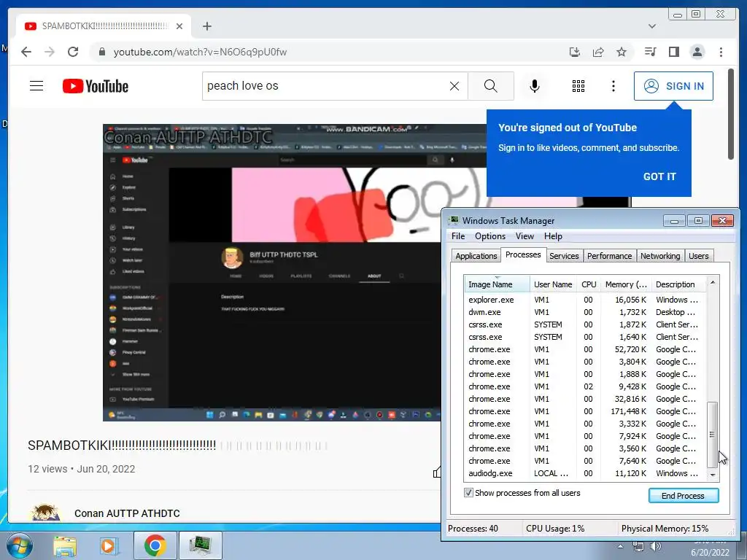Click the partially hidden like button
This screenshot has height=560, width=747.
[x=436, y=472]
